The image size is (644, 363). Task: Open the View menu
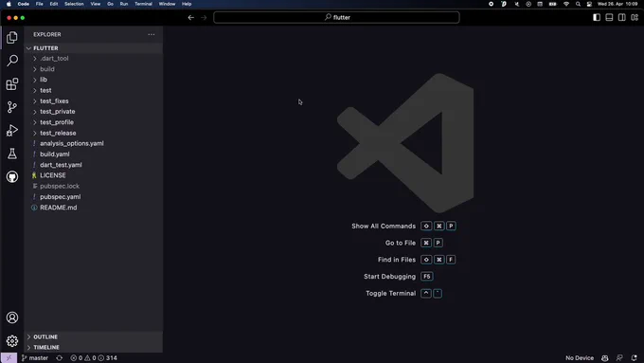(x=96, y=4)
